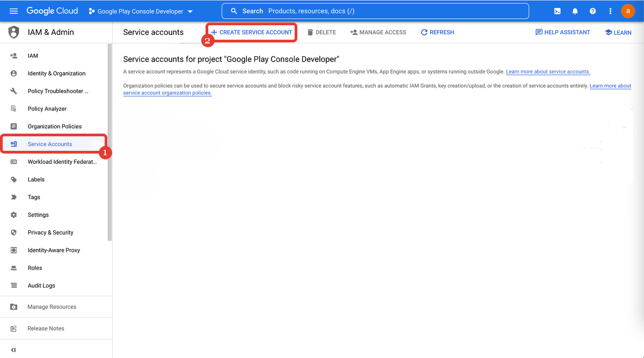Click the Workload Identity Federation icon

[x=14, y=162]
